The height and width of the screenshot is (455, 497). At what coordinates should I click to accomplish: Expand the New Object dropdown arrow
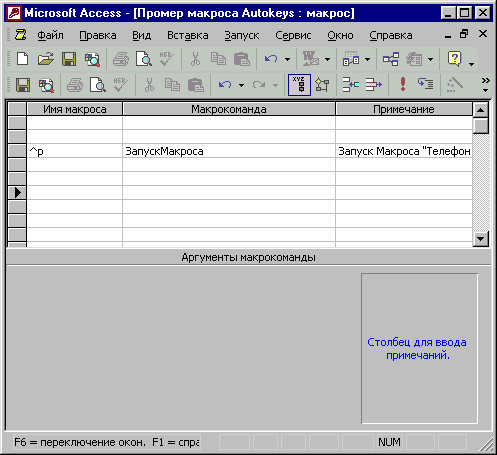(x=431, y=60)
